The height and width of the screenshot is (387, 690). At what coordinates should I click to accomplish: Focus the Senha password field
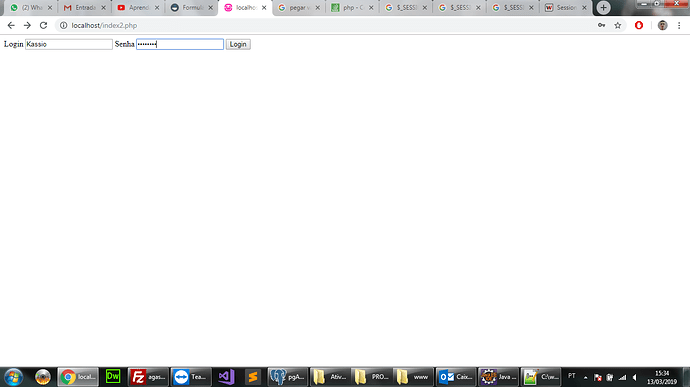[x=180, y=44]
